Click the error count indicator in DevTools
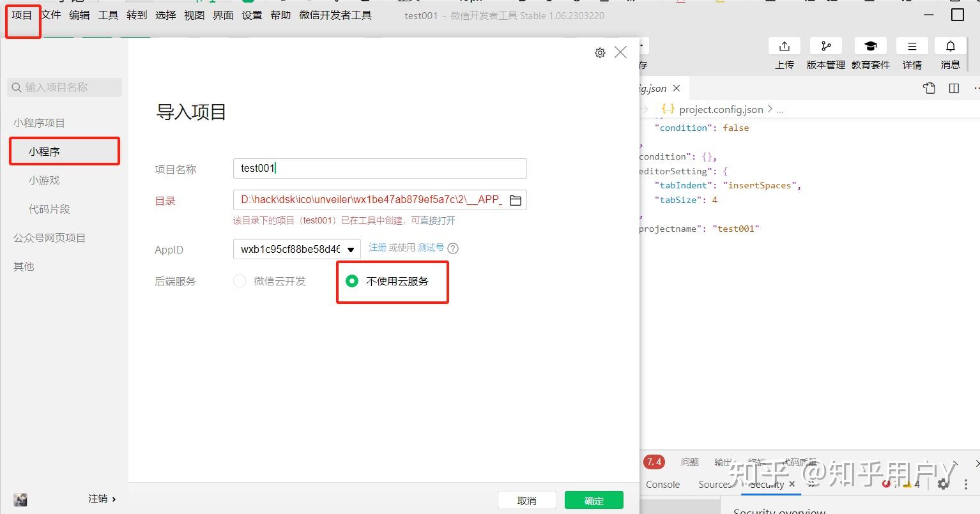Image resolution: width=980 pixels, height=514 pixels. (x=887, y=484)
